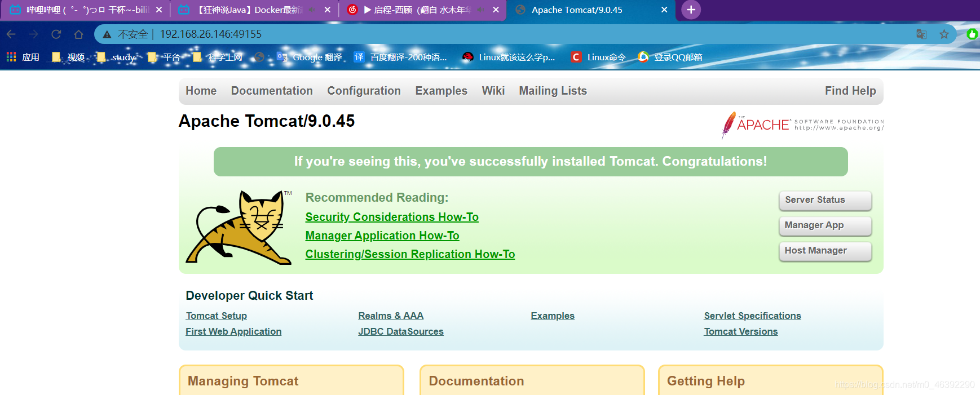The width and height of the screenshot is (980, 395).
Task: Close the 启程-西顾 music tab
Action: pos(496,10)
